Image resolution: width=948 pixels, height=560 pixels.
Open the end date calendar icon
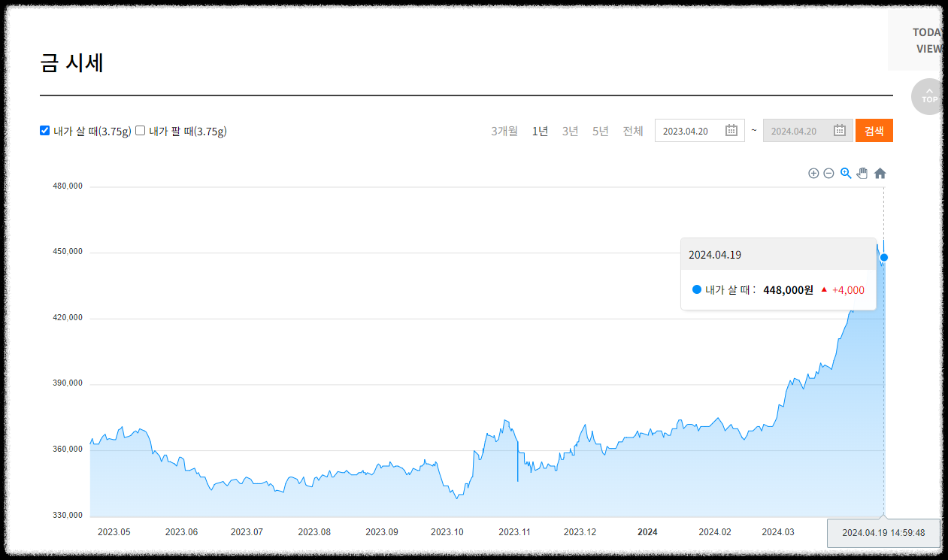(840, 130)
